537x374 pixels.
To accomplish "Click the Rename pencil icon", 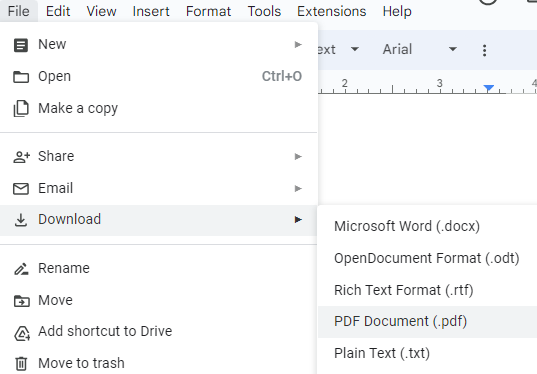I will pos(21,269).
